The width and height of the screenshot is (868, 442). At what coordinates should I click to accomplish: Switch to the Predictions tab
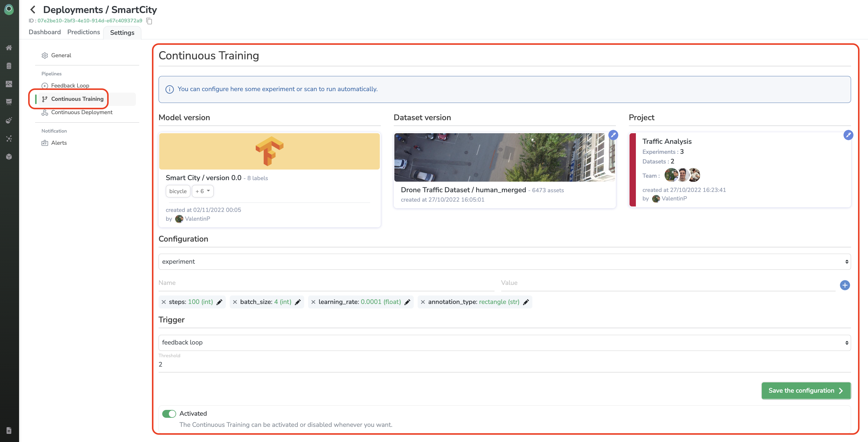84,32
